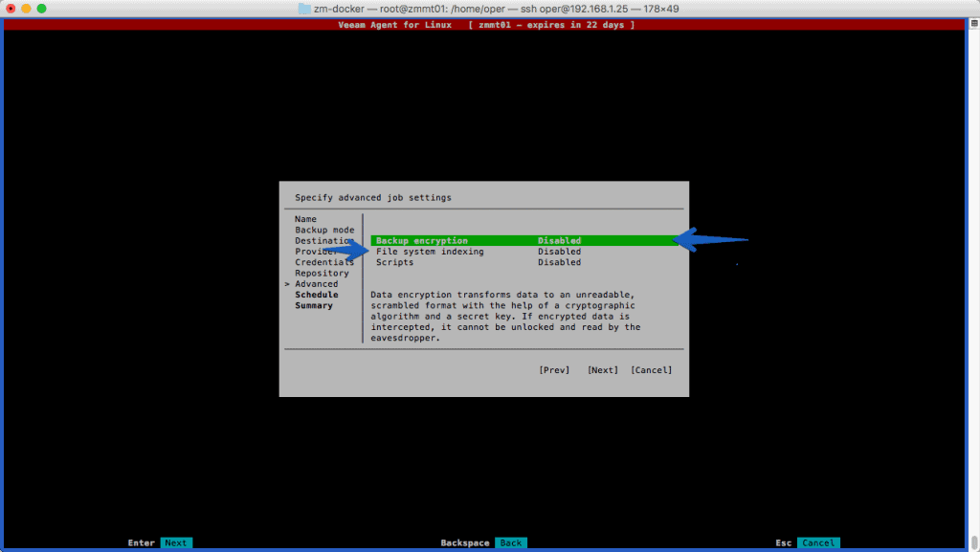Click Disabled value for File system indexing

click(559, 252)
